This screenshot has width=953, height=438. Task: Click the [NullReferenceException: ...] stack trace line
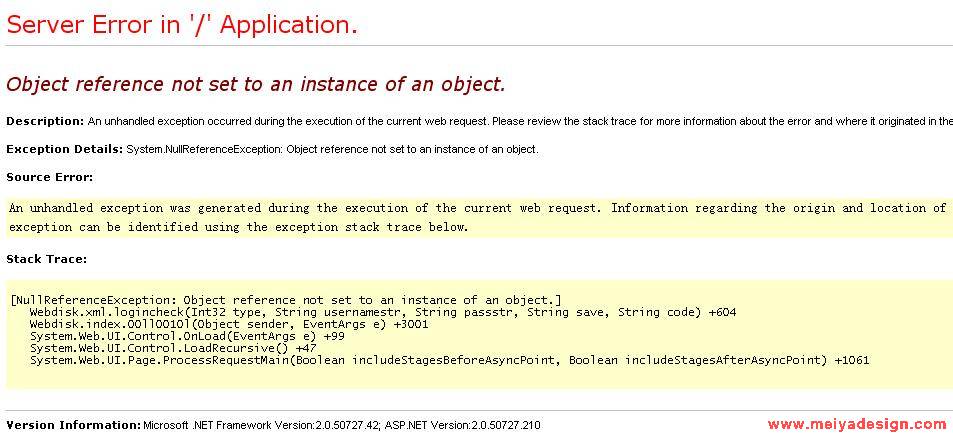pos(286,300)
